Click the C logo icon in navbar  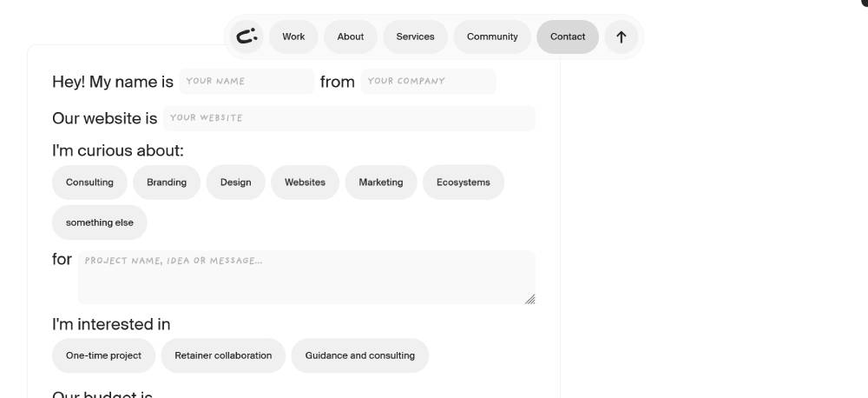coord(247,36)
